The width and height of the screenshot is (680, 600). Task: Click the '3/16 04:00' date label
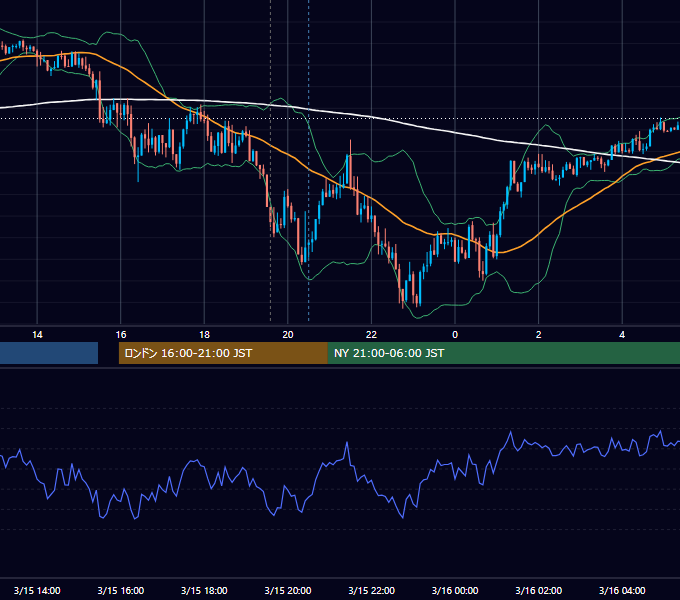(622, 590)
